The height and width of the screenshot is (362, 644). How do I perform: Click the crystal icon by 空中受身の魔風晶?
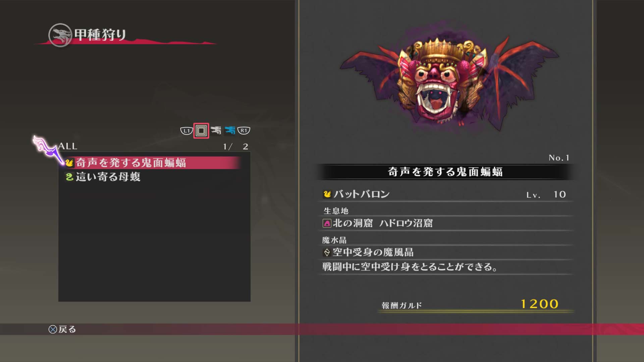click(327, 252)
